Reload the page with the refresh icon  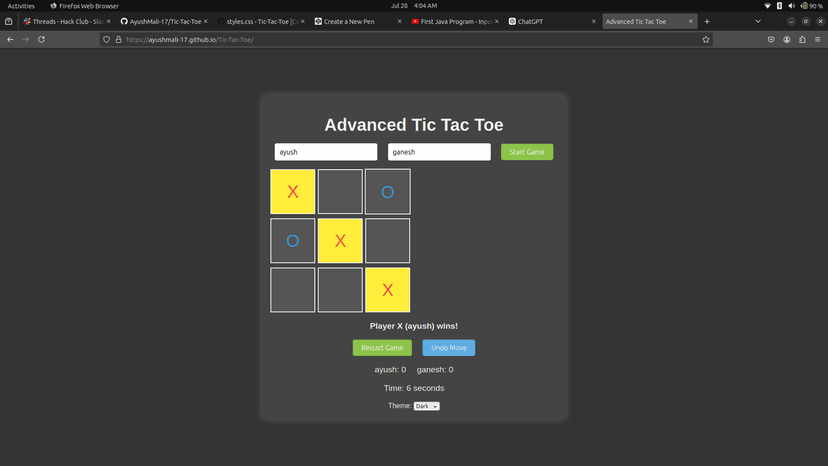(x=41, y=40)
